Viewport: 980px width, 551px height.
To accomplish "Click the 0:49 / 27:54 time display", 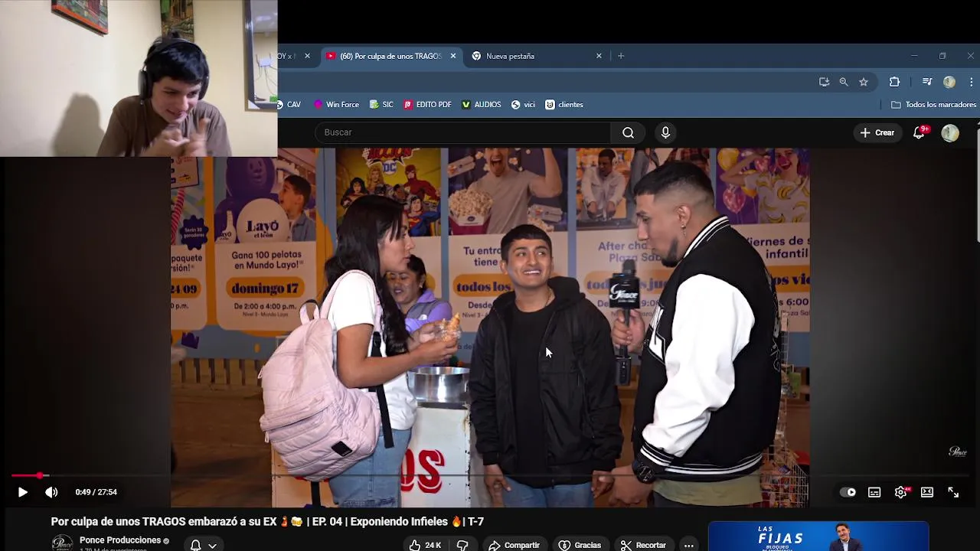I will (96, 492).
